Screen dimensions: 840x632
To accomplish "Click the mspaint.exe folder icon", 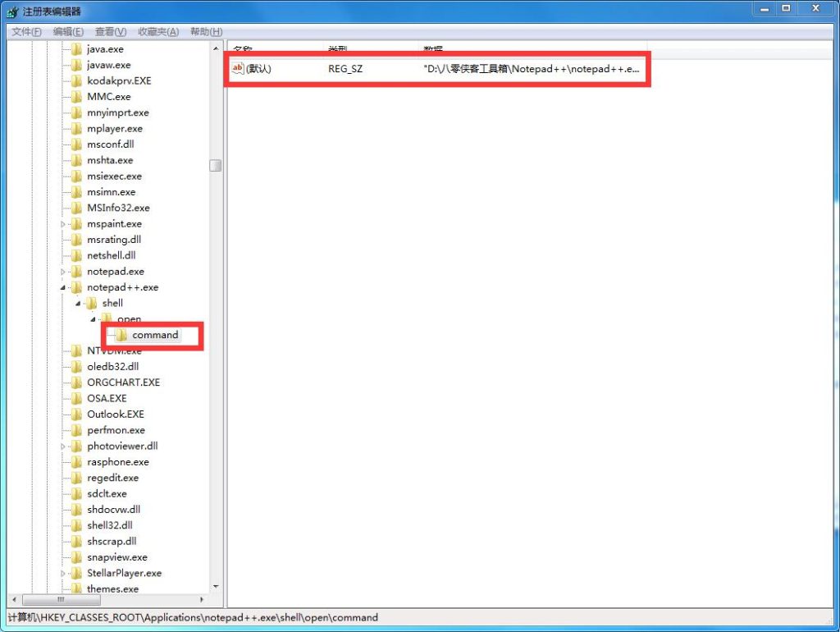I will (x=76, y=223).
